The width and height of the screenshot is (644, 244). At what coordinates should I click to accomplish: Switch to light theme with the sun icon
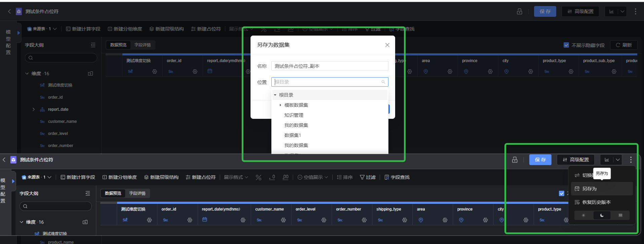pyautogui.click(x=583, y=215)
